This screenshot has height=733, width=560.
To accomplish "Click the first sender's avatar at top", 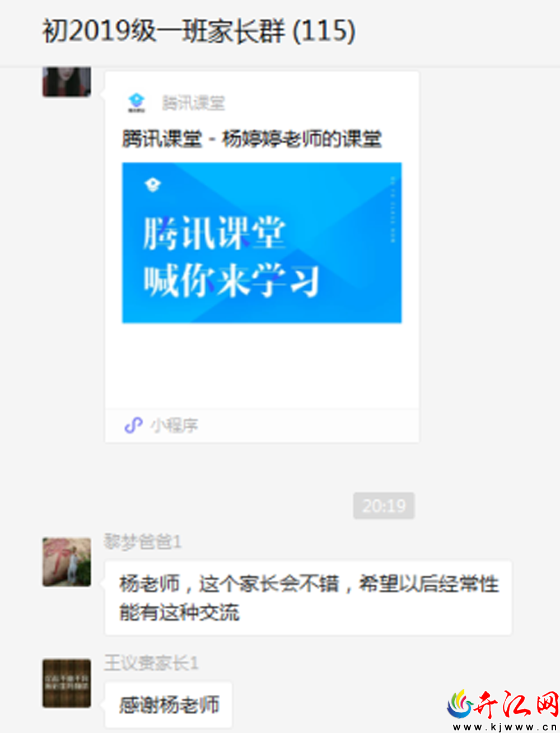I will pos(67,82).
